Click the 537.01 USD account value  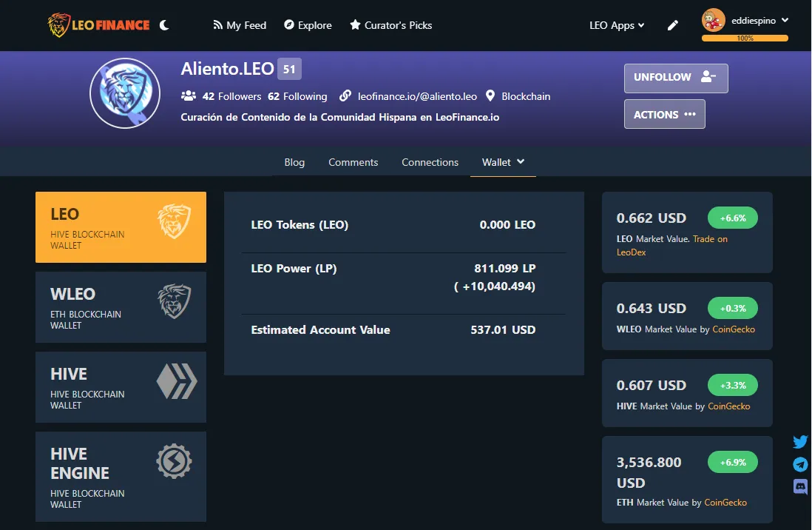point(503,330)
